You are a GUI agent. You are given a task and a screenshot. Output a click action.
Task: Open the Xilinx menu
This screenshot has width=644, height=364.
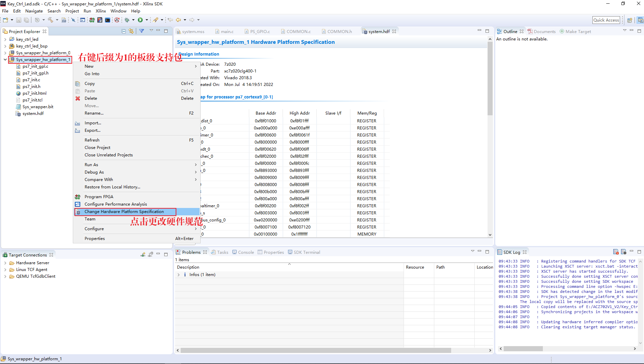coord(101,11)
